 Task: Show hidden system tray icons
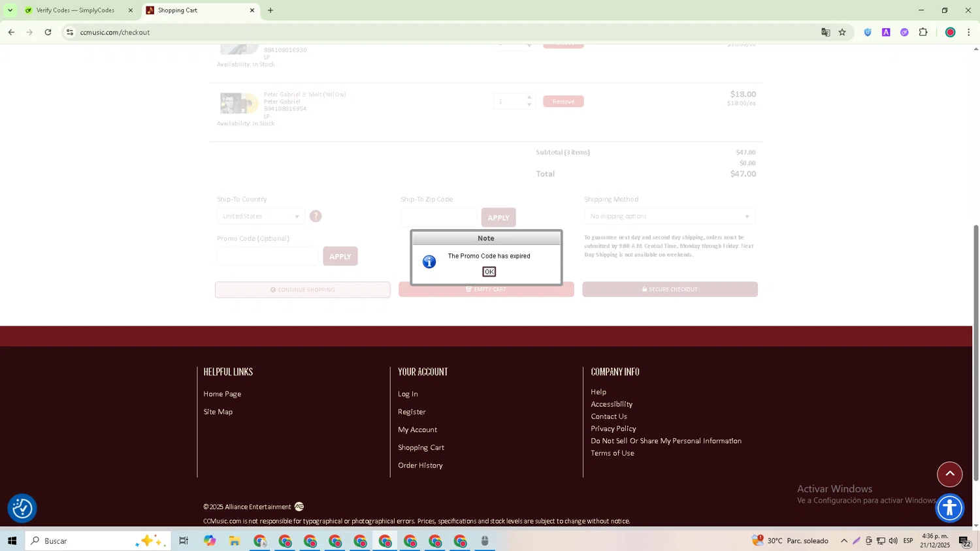tap(844, 541)
